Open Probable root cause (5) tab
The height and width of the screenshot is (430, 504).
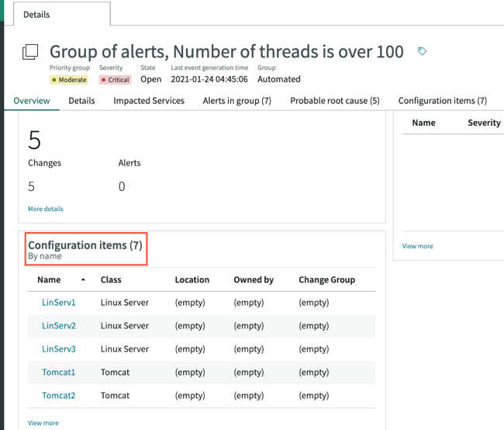pyautogui.click(x=335, y=101)
